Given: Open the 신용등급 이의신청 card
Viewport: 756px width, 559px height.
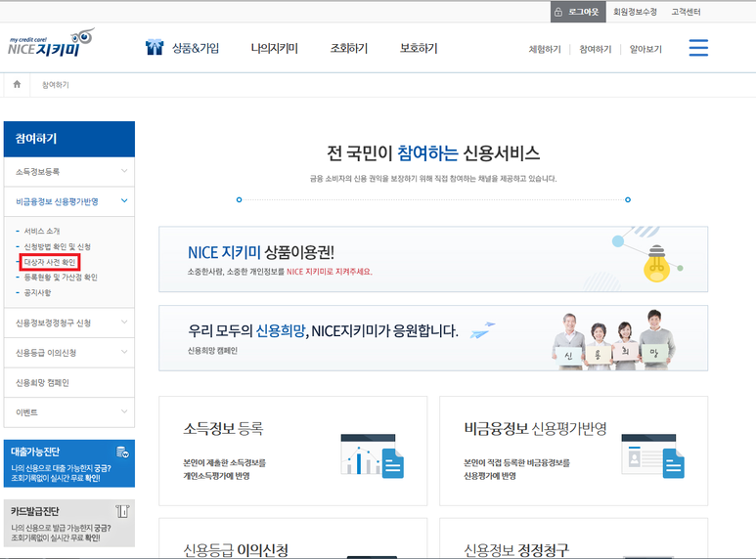Looking at the screenshot, I should click(x=292, y=538).
